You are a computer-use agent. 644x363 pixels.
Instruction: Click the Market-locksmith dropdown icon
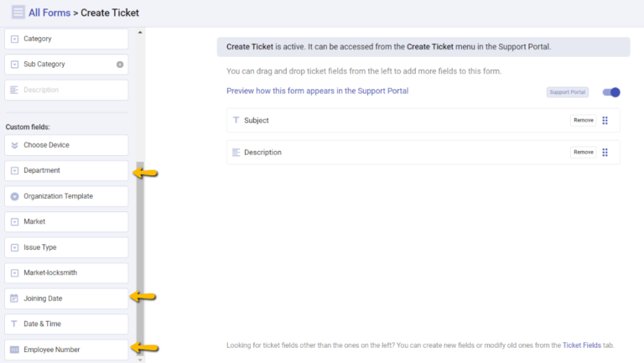coord(15,273)
